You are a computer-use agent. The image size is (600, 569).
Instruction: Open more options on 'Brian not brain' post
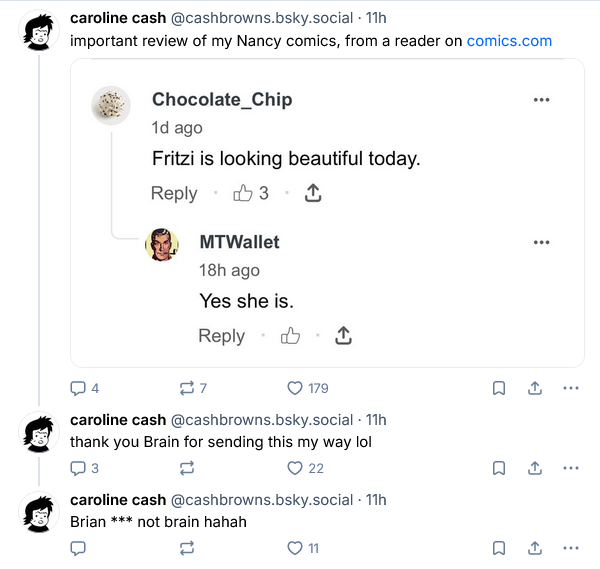(571, 548)
